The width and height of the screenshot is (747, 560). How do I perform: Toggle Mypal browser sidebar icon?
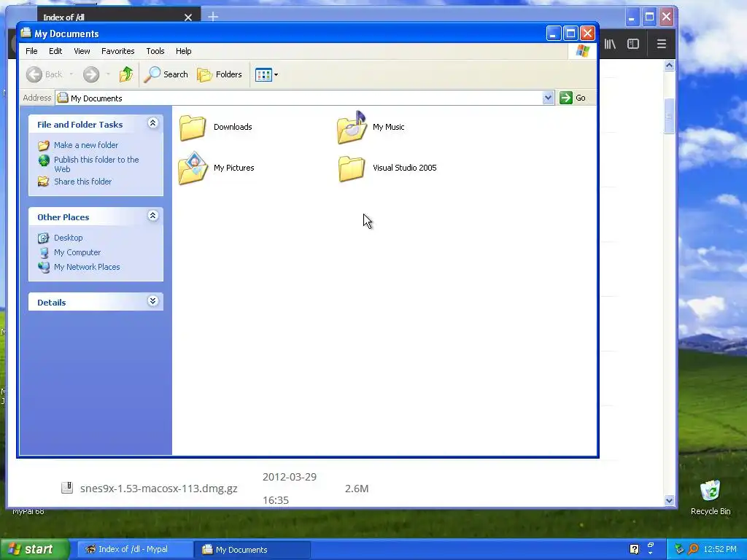633,44
